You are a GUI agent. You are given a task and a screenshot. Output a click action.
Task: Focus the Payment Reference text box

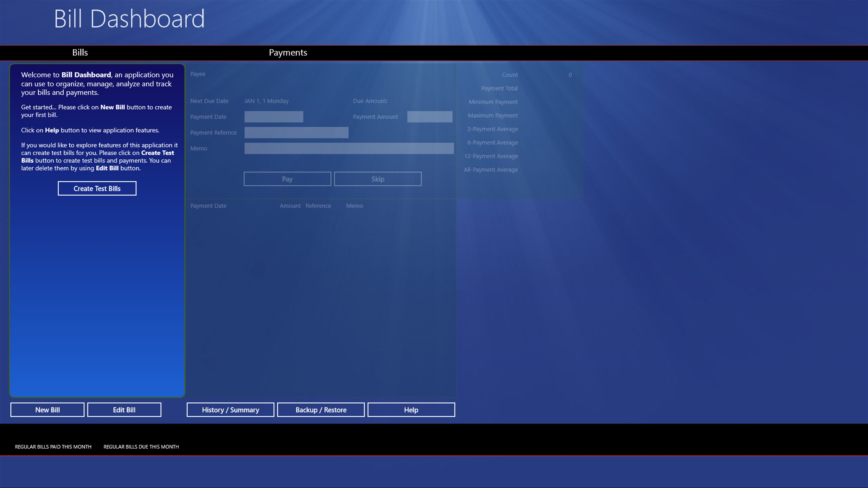point(296,133)
